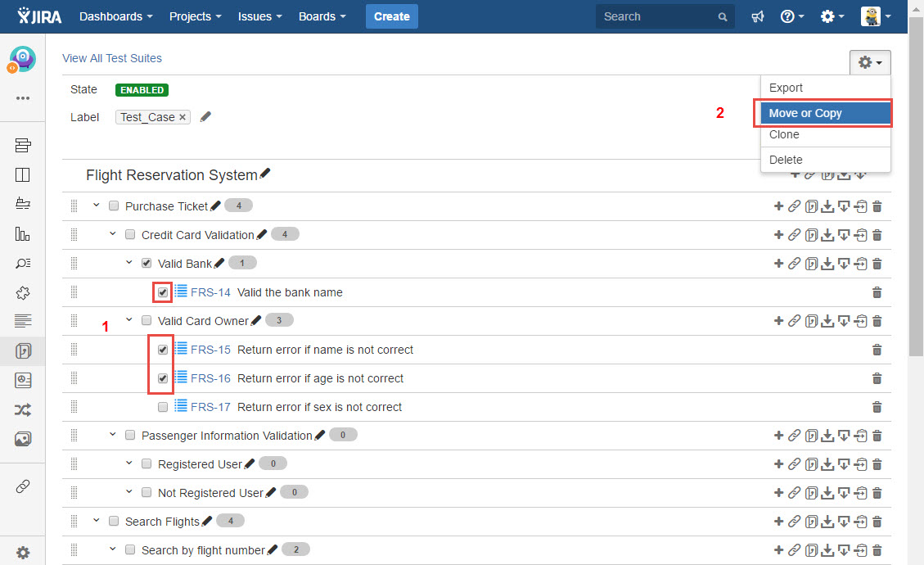Open the FRS-16 issue link
Viewport: 924px width, 565px height.
click(x=210, y=378)
